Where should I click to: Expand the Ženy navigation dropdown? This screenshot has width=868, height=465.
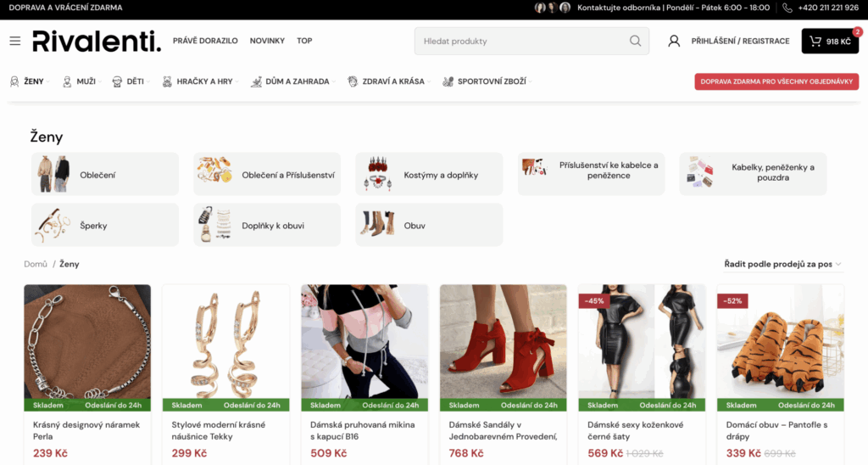pyautogui.click(x=31, y=81)
